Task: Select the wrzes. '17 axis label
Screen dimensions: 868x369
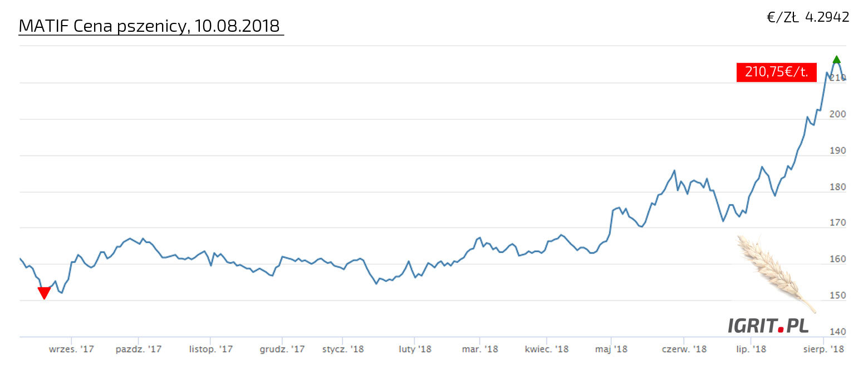Action: (71, 349)
